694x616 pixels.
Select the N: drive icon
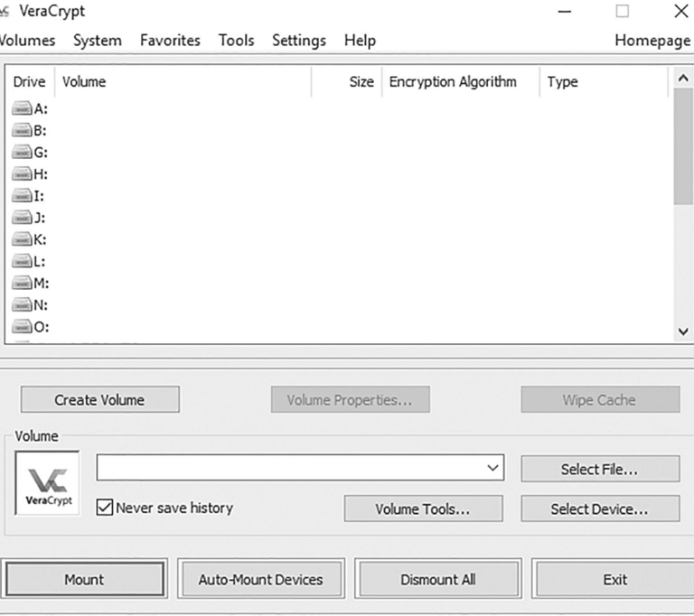[x=22, y=304]
